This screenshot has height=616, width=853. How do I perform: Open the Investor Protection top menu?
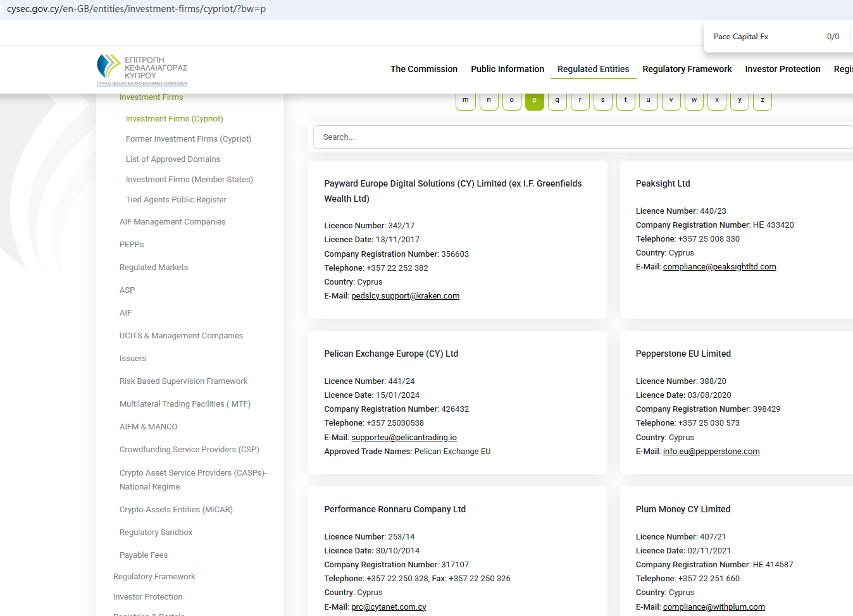(782, 69)
